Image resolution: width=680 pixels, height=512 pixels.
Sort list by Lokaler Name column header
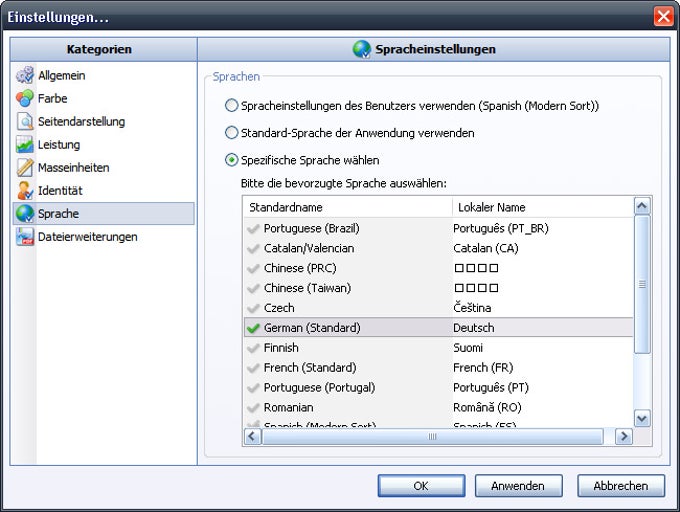pyautogui.click(x=543, y=207)
